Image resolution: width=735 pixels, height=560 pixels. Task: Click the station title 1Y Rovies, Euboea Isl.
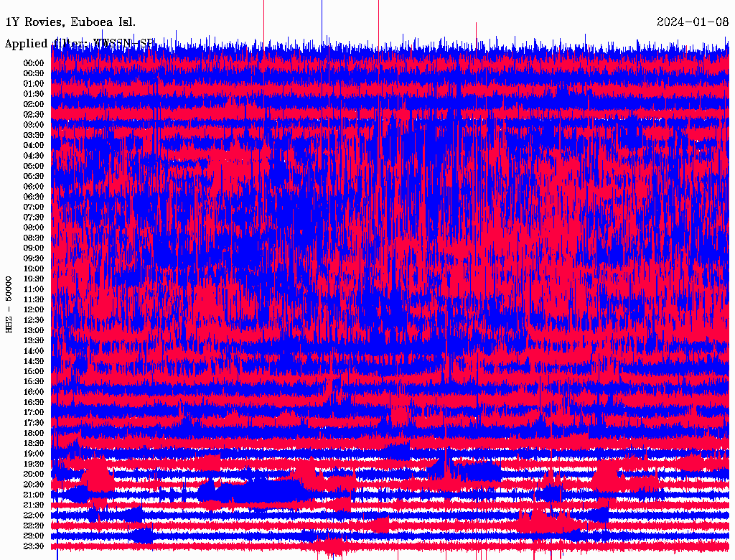click(x=70, y=22)
